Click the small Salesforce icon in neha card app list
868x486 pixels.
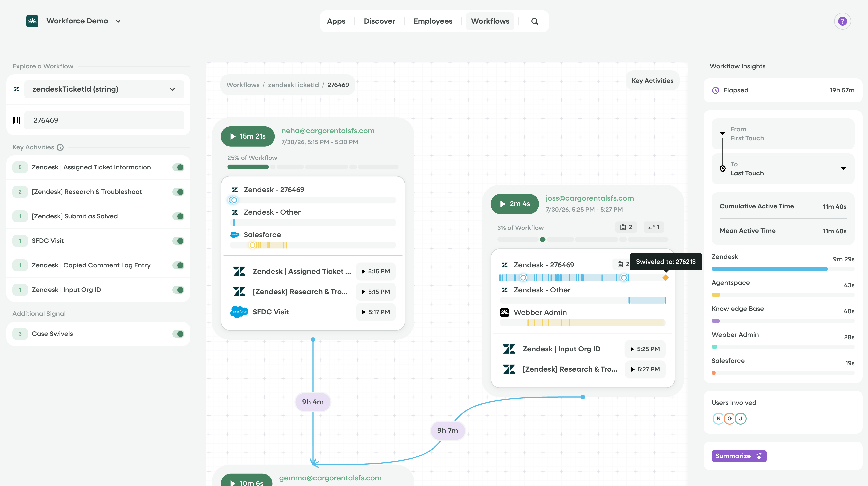(x=235, y=235)
